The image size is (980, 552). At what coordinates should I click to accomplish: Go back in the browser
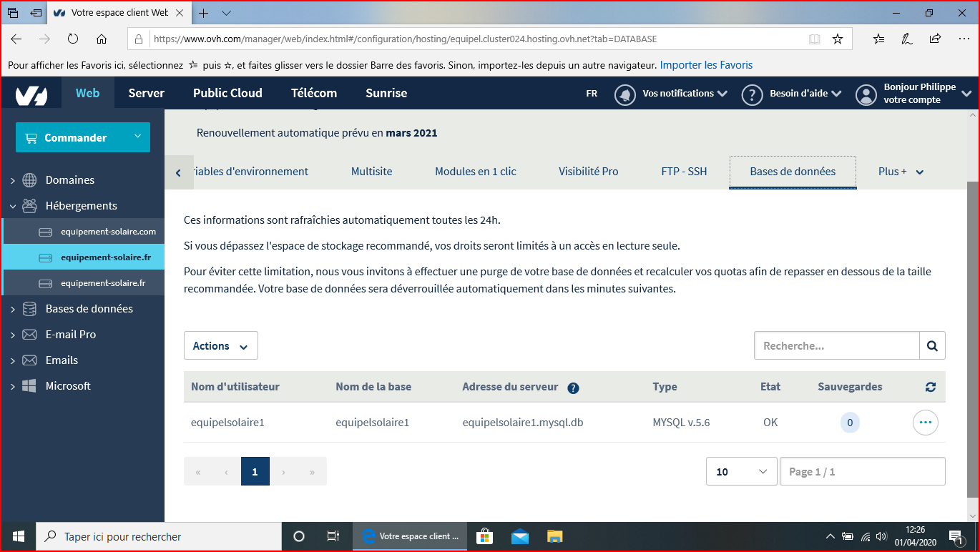click(16, 39)
